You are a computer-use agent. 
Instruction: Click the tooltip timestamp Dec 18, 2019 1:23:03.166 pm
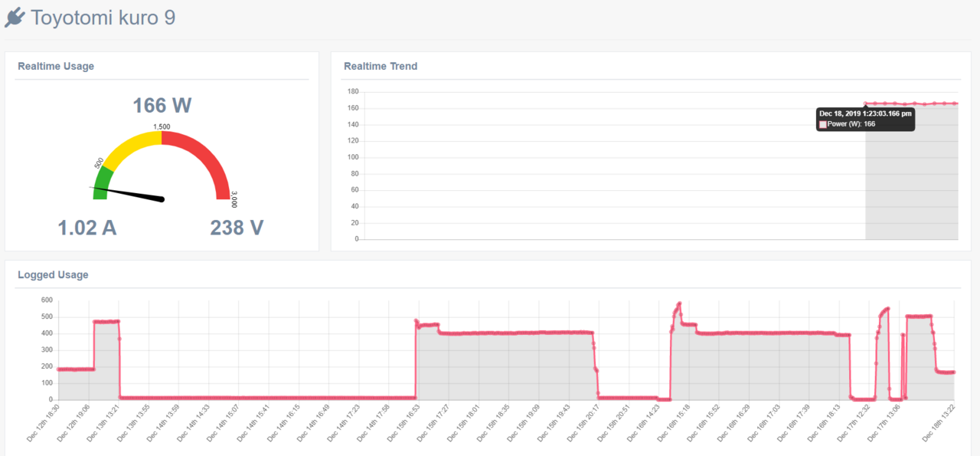(865, 113)
